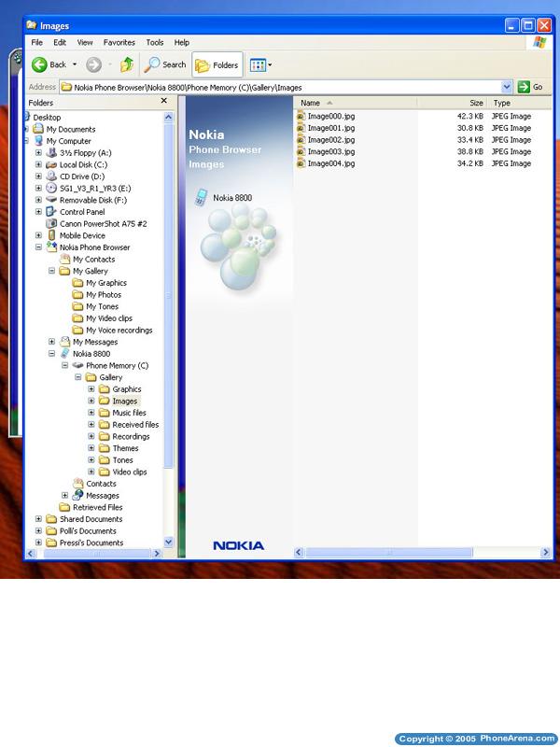Screen dimensions: 560x747
Task: Close the Folders pane with X
Action: pyautogui.click(x=164, y=101)
